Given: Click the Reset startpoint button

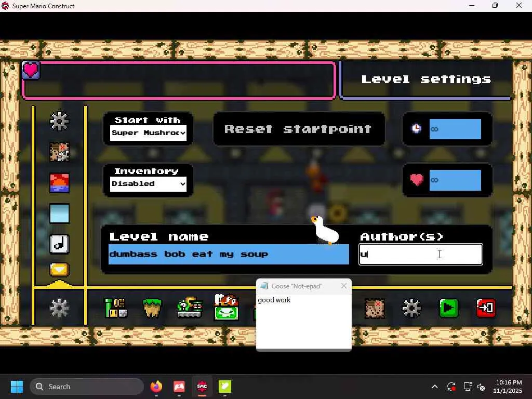Looking at the screenshot, I should click(299, 129).
